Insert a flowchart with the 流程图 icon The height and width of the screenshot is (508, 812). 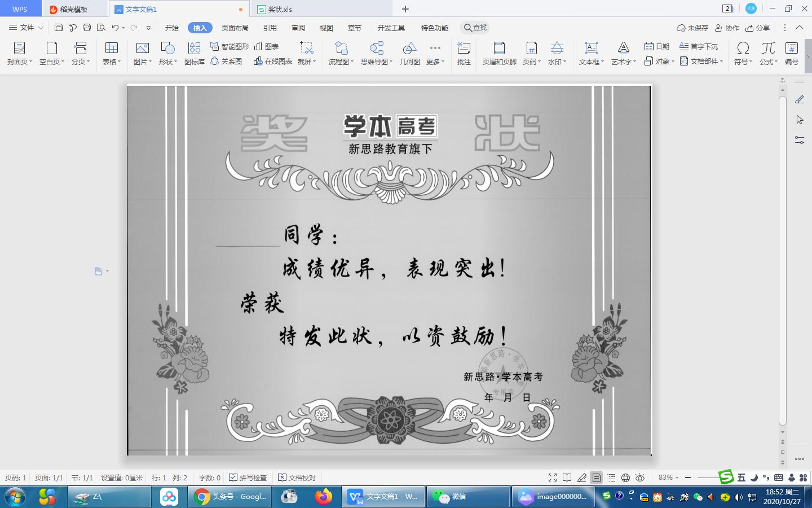point(341,54)
